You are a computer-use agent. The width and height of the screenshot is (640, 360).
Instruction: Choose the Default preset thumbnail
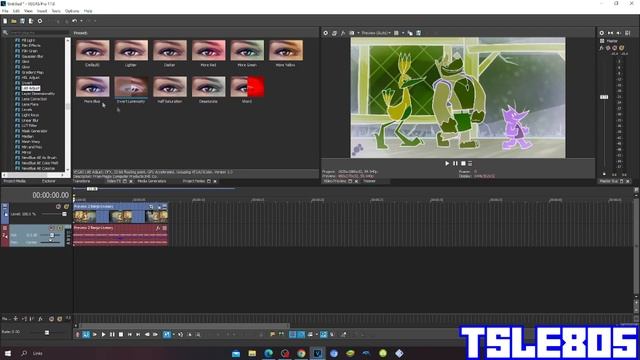92,50
